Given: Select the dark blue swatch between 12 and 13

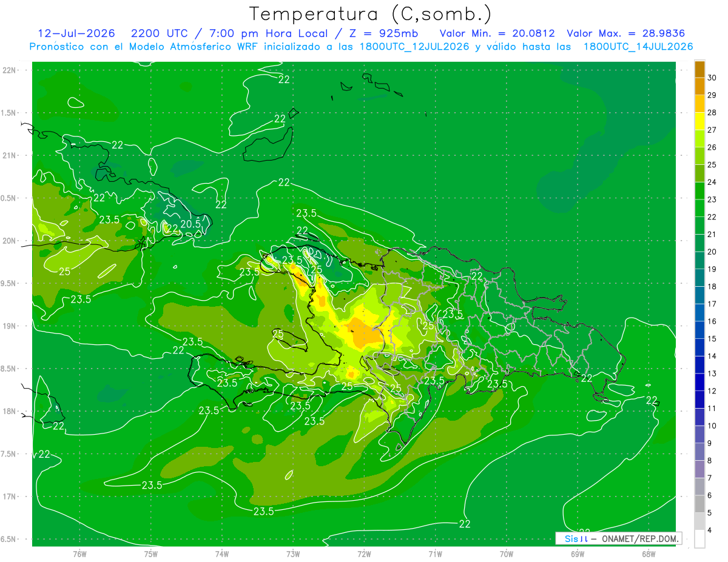Looking at the screenshot, I should pos(699,382).
